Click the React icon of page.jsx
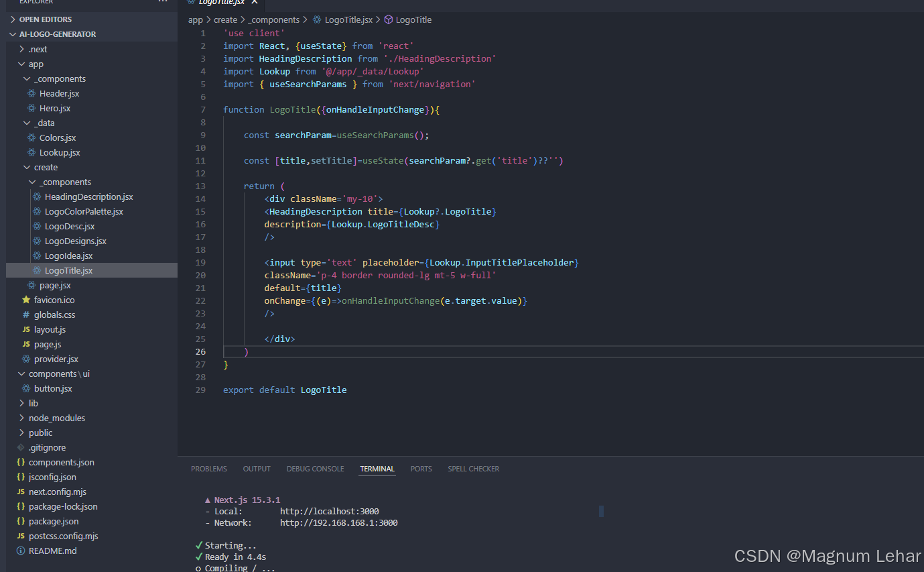This screenshot has height=572, width=924. click(x=31, y=285)
